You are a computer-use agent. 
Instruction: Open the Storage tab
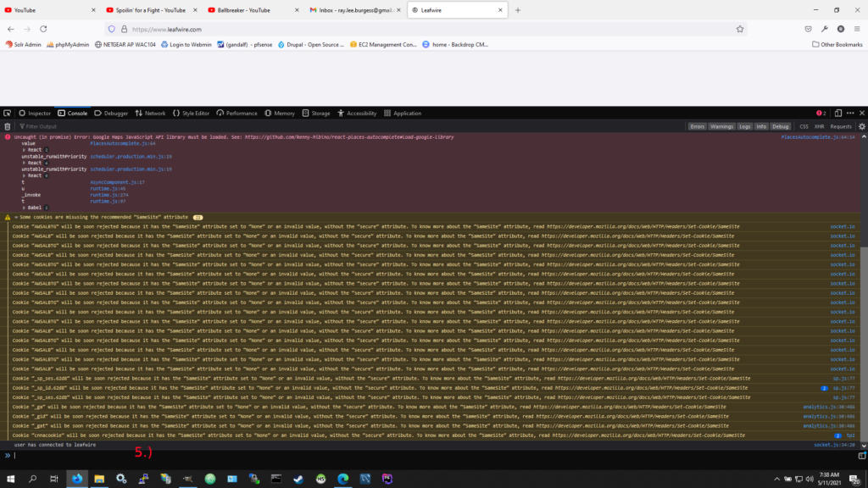pos(316,113)
